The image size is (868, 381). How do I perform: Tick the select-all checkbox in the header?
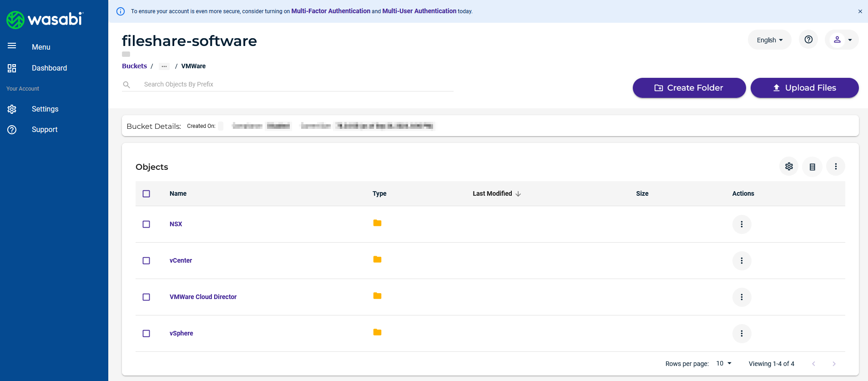[146, 194]
